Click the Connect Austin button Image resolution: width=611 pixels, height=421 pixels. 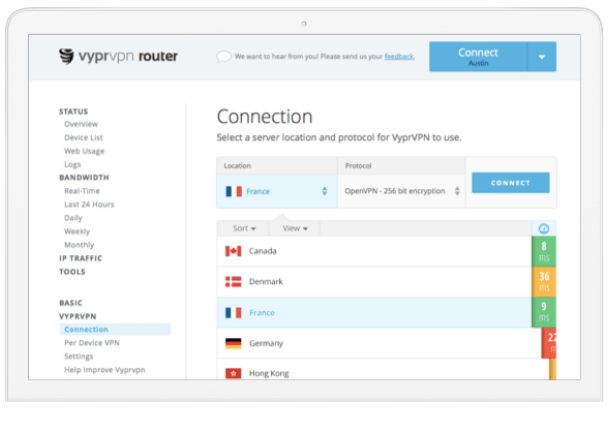point(478,57)
